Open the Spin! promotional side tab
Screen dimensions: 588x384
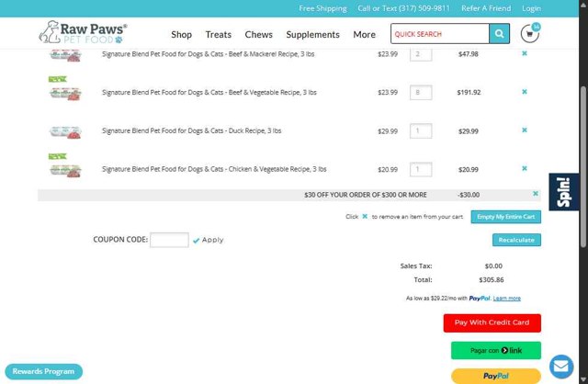pos(564,192)
